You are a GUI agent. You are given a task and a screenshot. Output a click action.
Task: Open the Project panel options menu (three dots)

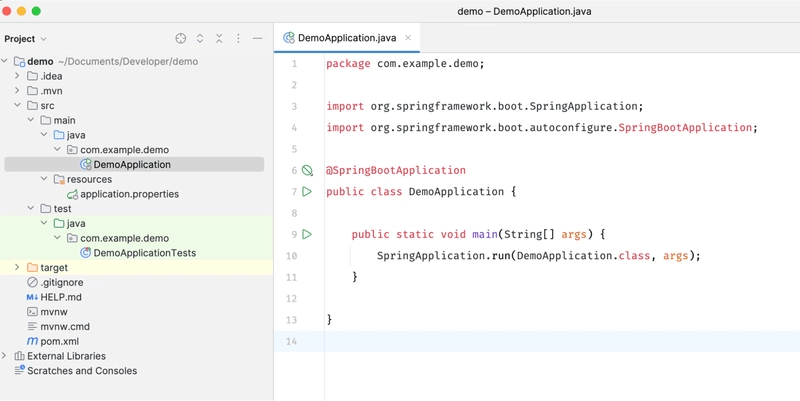(238, 38)
